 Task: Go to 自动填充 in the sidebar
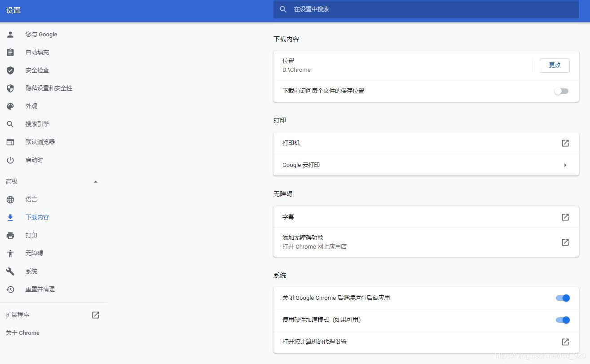pyautogui.click(x=37, y=53)
